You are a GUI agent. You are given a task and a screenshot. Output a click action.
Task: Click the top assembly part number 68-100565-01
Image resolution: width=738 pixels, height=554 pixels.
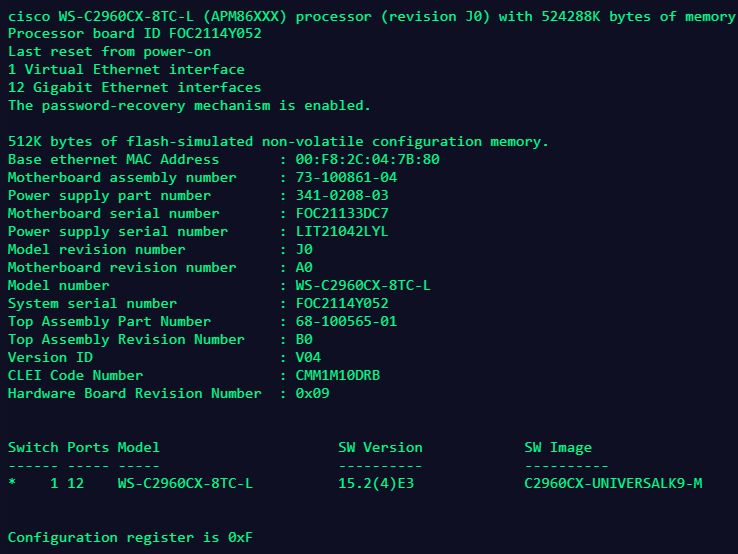pyautogui.click(x=347, y=321)
